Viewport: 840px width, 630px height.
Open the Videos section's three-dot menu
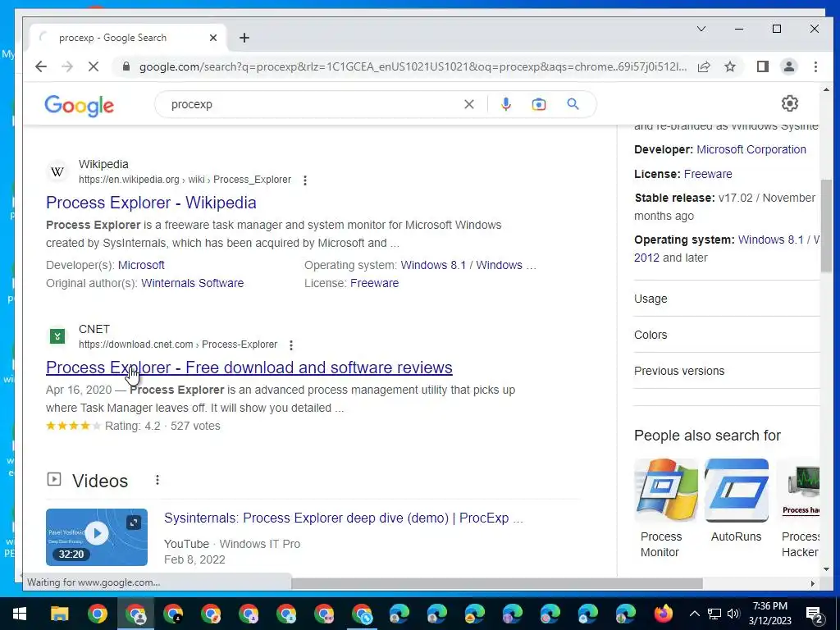(157, 480)
